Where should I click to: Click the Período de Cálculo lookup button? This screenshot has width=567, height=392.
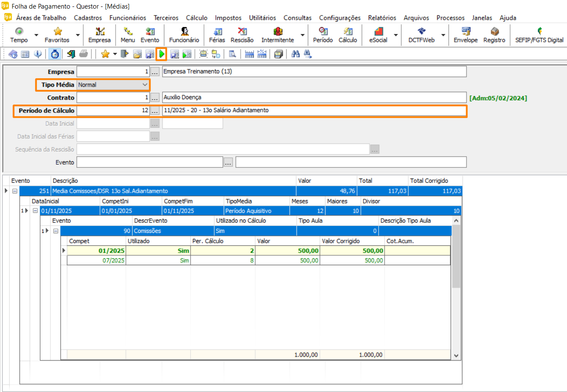click(155, 111)
